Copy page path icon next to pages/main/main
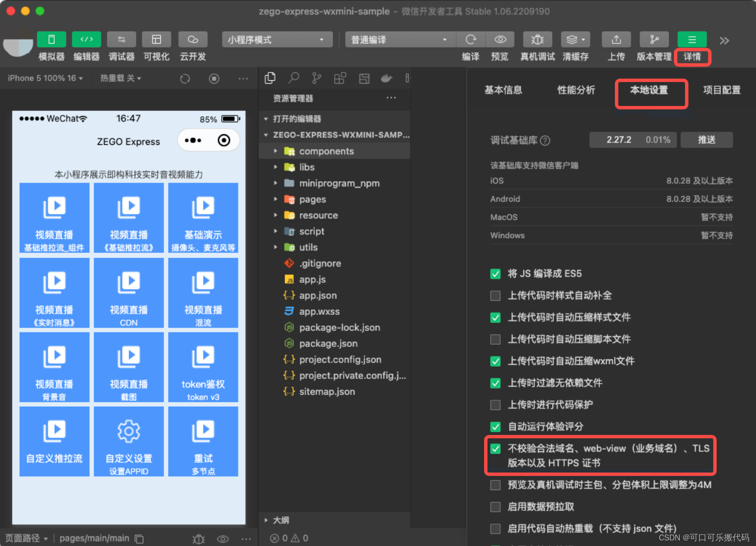The height and width of the screenshot is (546, 756). (139, 539)
